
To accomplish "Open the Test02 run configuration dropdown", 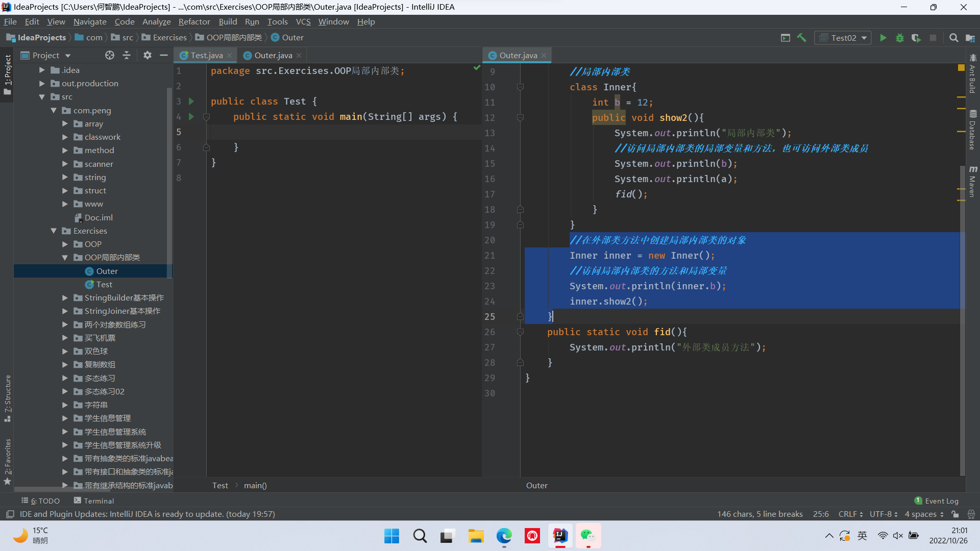I will [843, 38].
